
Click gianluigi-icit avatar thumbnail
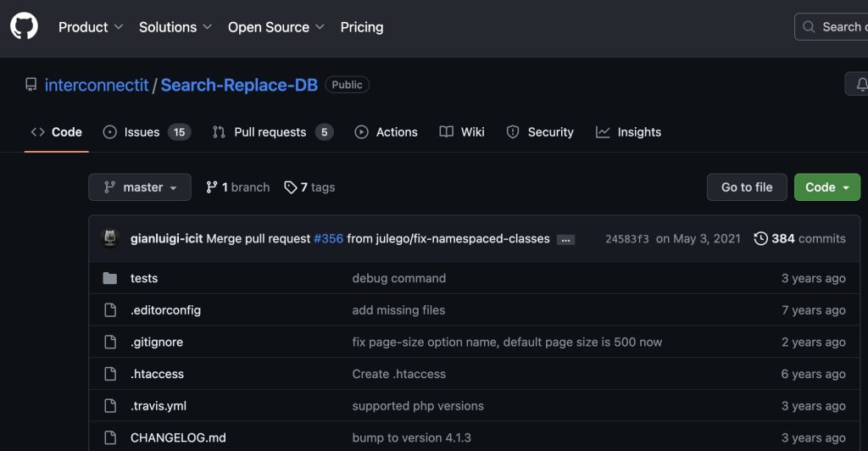click(x=110, y=238)
